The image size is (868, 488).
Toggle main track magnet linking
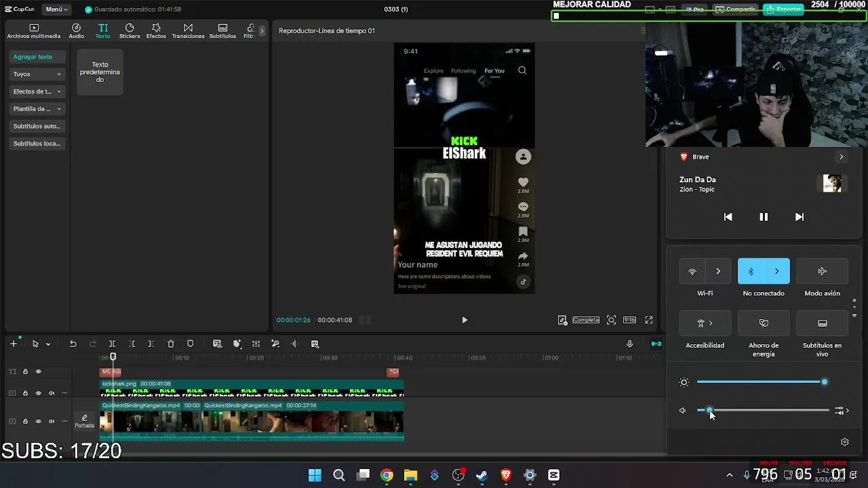[656, 344]
